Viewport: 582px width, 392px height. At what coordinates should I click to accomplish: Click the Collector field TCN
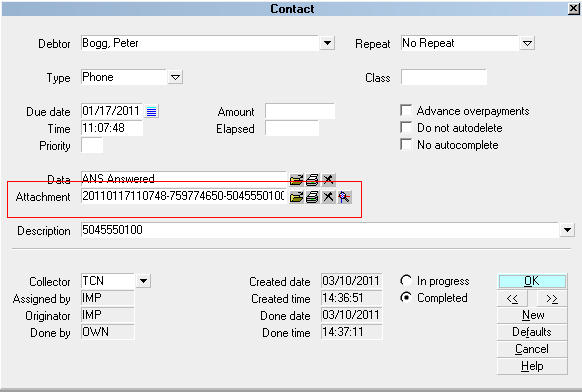pos(108,281)
